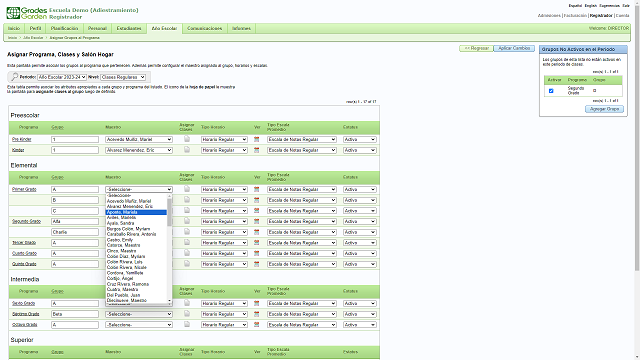Click the Aplicar Cambios button
Image resolution: width=640 pixels, height=360 pixels.
pos(514,48)
